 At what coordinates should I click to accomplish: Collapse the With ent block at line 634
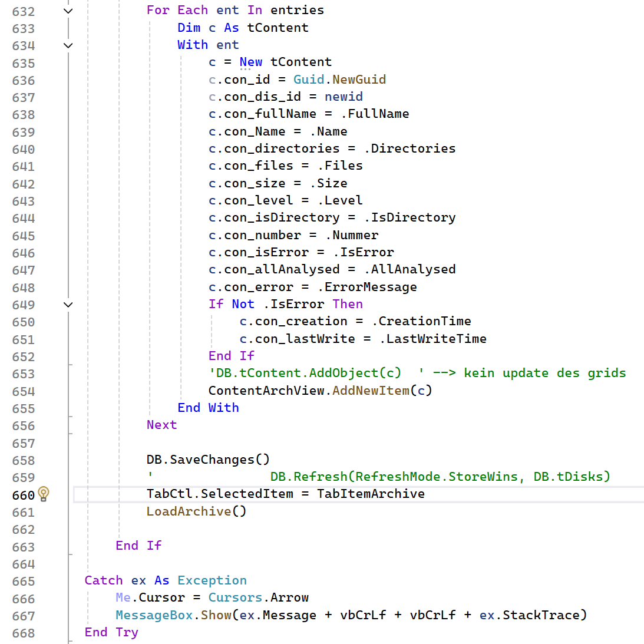click(x=68, y=45)
